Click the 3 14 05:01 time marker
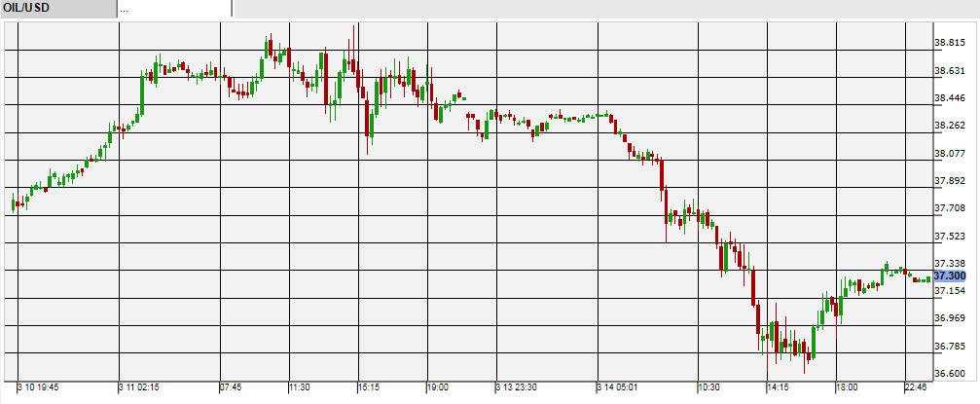The height and width of the screenshot is (404, 980). click(x=618, y=386)
